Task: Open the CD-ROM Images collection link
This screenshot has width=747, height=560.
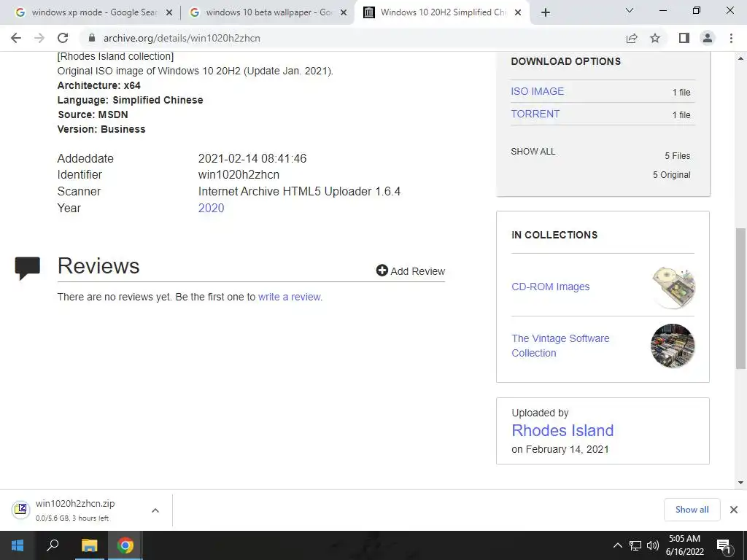Action: 550,287
